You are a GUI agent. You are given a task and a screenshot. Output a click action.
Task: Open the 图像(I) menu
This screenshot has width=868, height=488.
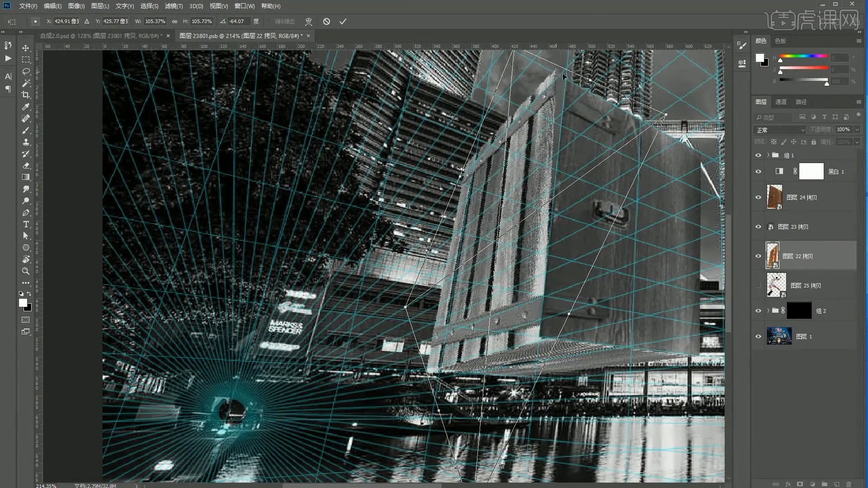(76, 6)
